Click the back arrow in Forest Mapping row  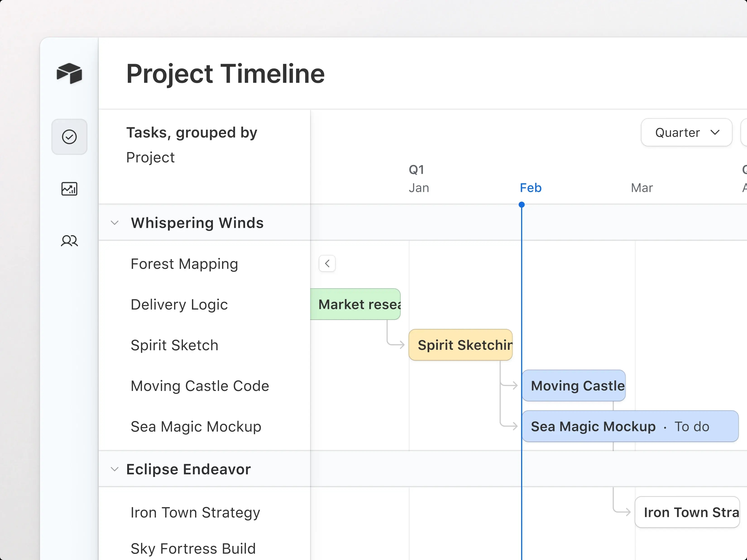(327, 264)
